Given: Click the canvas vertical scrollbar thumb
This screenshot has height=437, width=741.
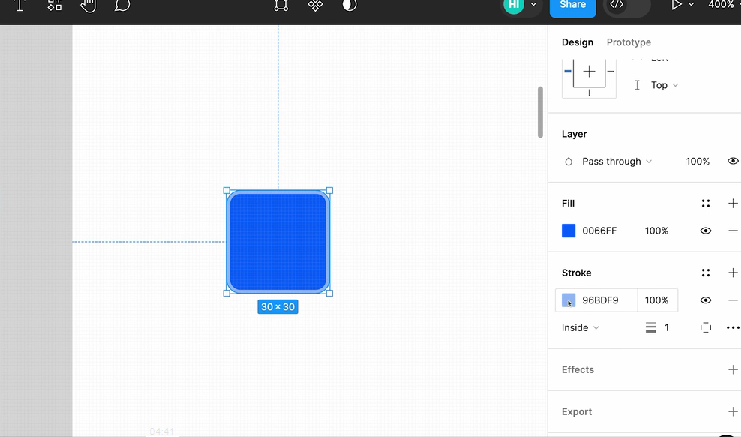Looking at the screenshot, I should pos(540,112).
